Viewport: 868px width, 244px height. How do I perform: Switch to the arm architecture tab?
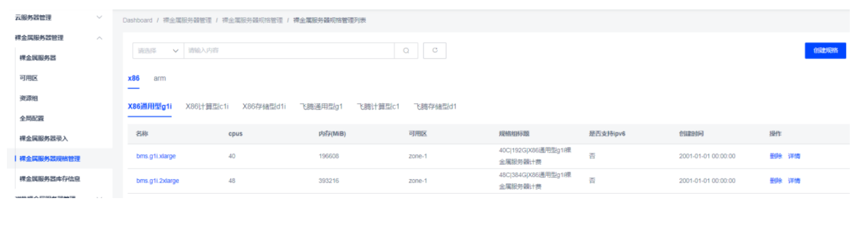pyautogui.click(x=160, y=79)
